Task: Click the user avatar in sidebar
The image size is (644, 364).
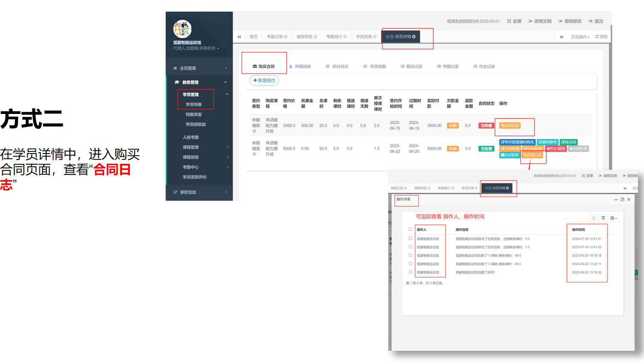Action: pos(182,29)
